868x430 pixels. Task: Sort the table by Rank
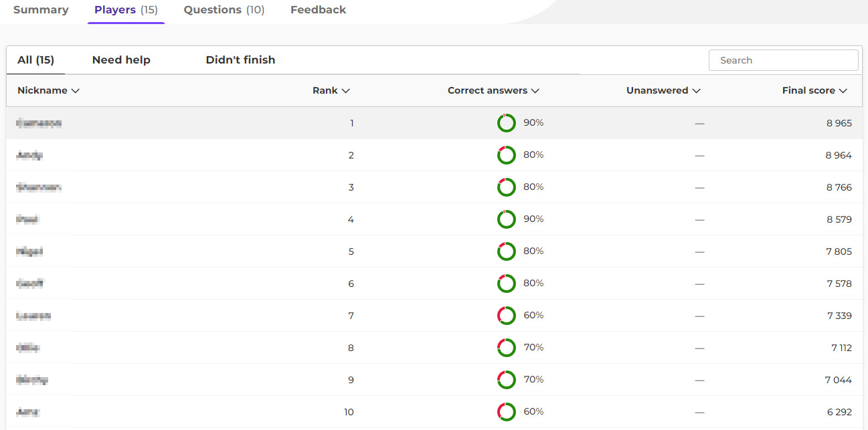click(331, 91)
